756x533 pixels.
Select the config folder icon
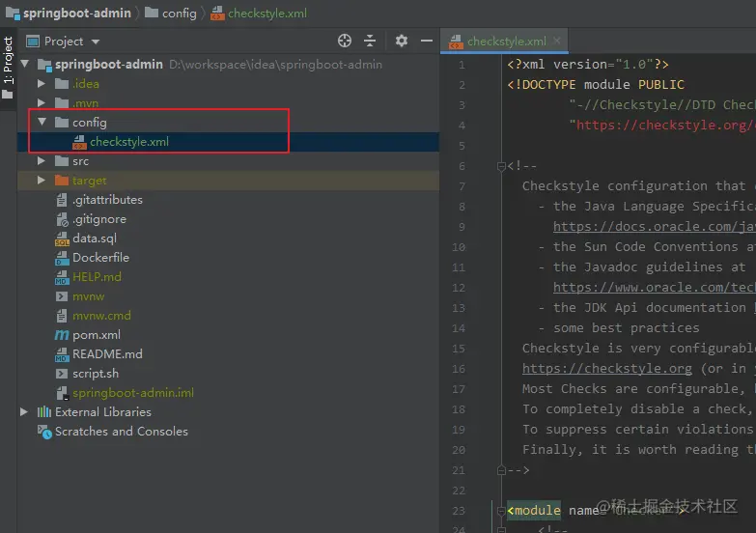pos(62,123)
